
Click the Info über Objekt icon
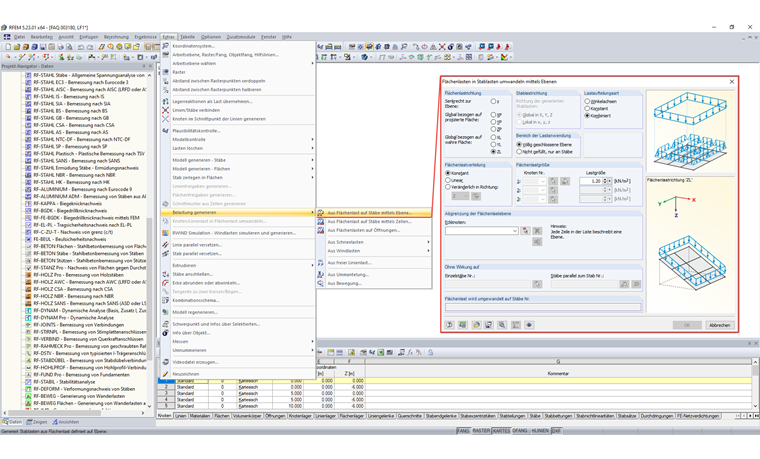pyautogui.click(x=165, y=333)
